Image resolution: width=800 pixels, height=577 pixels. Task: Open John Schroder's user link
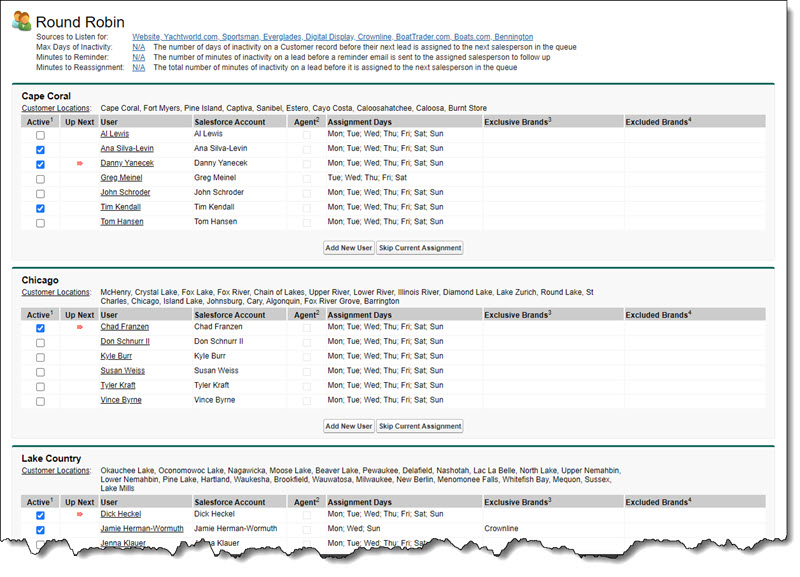(x=125, y=193)
